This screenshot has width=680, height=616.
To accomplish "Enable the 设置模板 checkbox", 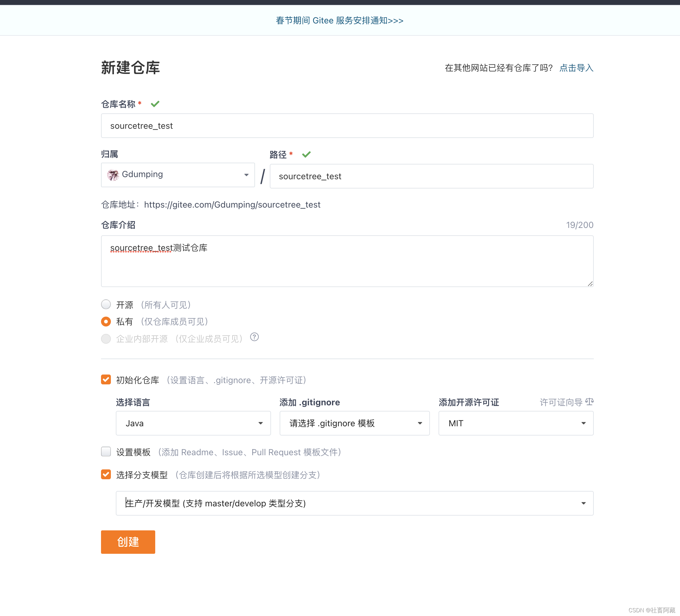I will pyautogui.click(x=106, y=451).
